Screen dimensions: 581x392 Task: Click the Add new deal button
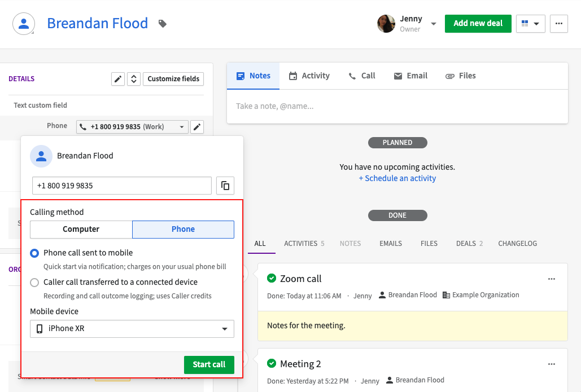(478, 24)
